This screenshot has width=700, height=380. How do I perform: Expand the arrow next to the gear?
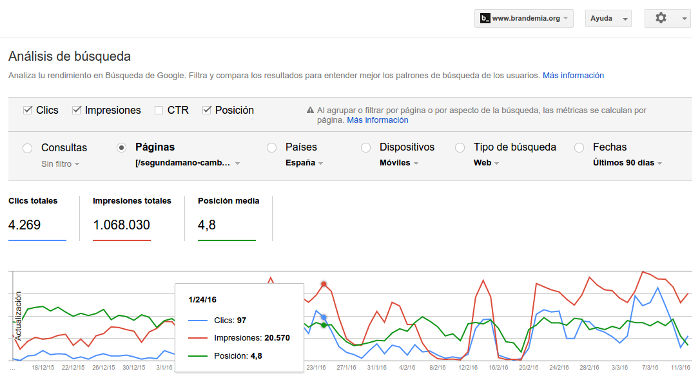[684, 19]
